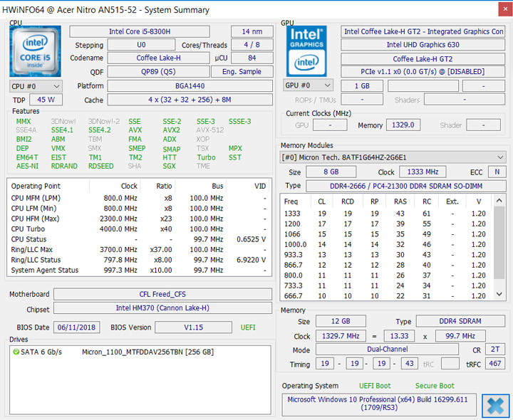
Task: Open the CPU #0 selector dropdown
Action: point(34,86)
